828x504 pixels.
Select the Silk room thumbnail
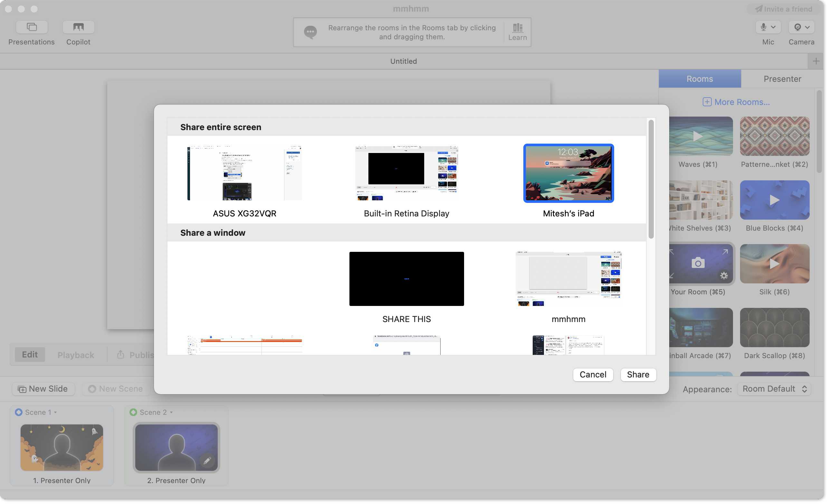pos(775,264)
